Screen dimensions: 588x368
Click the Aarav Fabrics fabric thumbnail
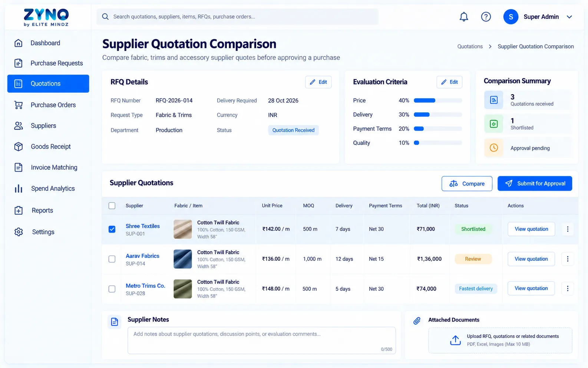[183, 259]
